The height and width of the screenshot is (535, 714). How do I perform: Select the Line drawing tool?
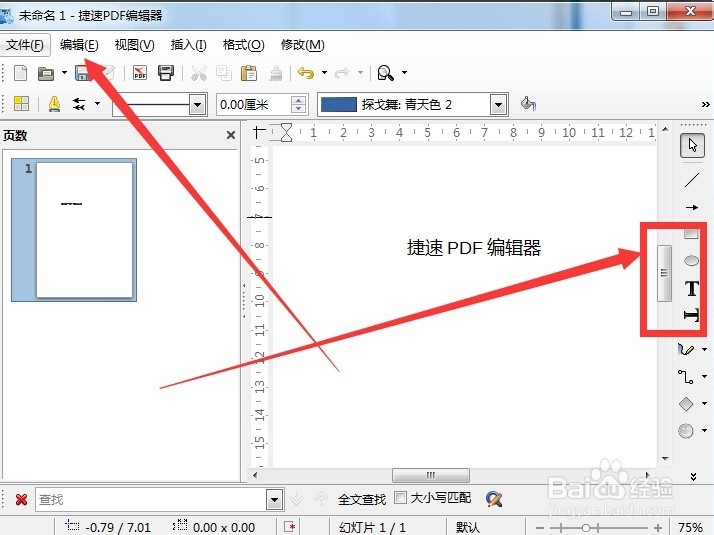point(692,180)
